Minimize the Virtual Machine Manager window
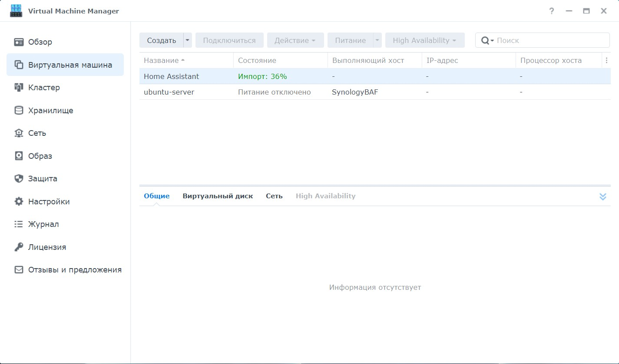Image resolution: width=619 pixels, height=364 pixels. point(569,11)
